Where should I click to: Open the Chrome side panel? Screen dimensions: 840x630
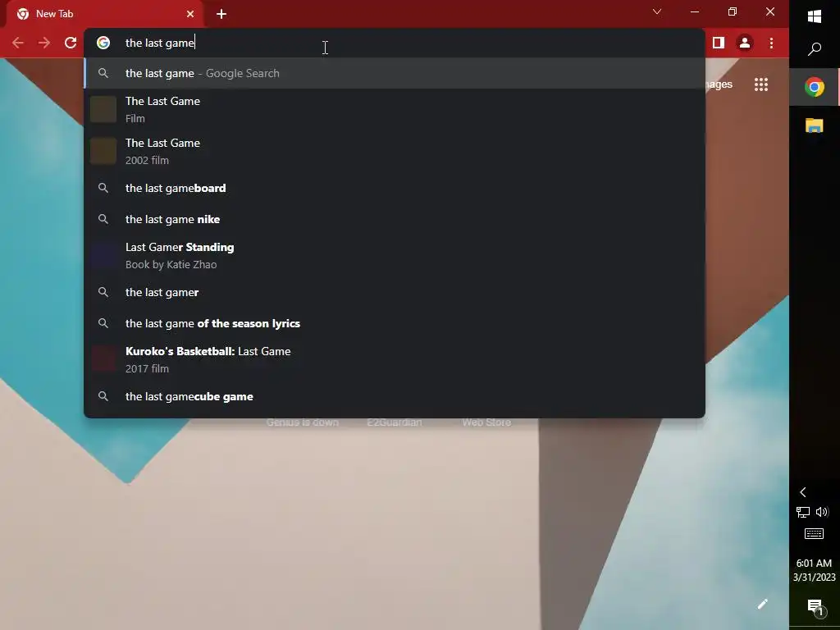click(x=719, y=43)
